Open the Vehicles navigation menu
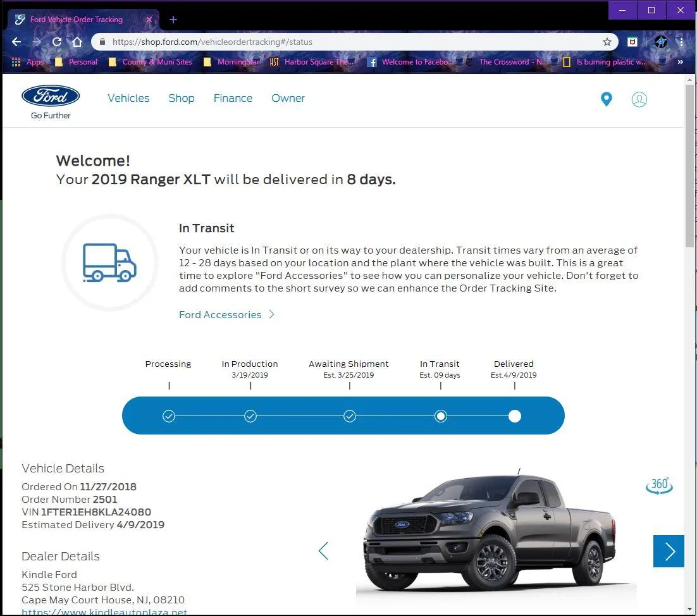Screen dimensions: 697x616 [x=128, y=98]
